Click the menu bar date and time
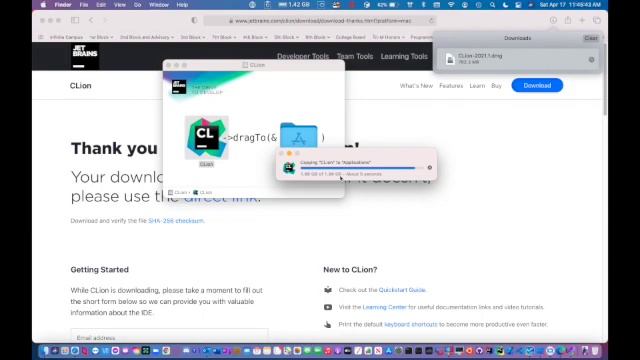Viewport: 640px width, 360px height. coord(570,5)
